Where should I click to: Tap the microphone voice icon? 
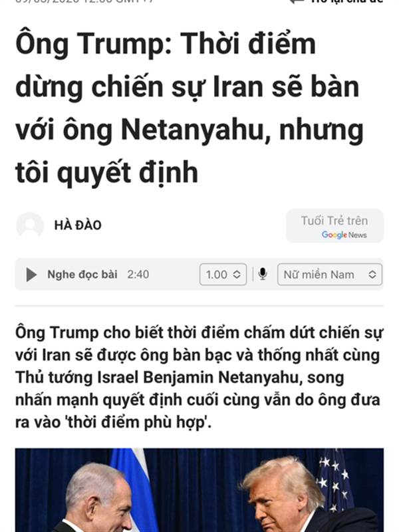(263, 274)
